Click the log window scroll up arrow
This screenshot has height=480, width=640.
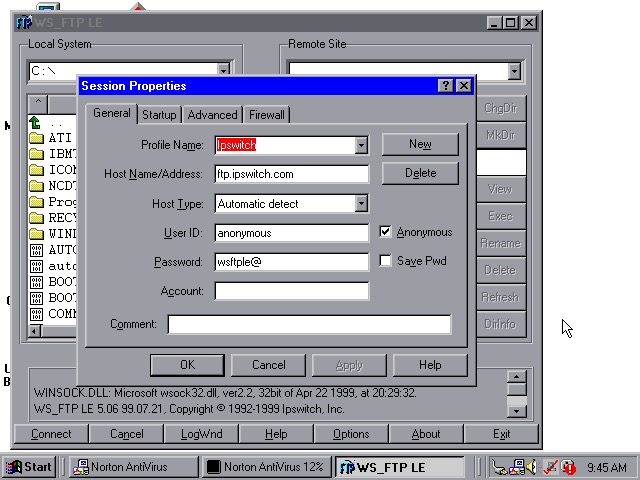(516, 377)
